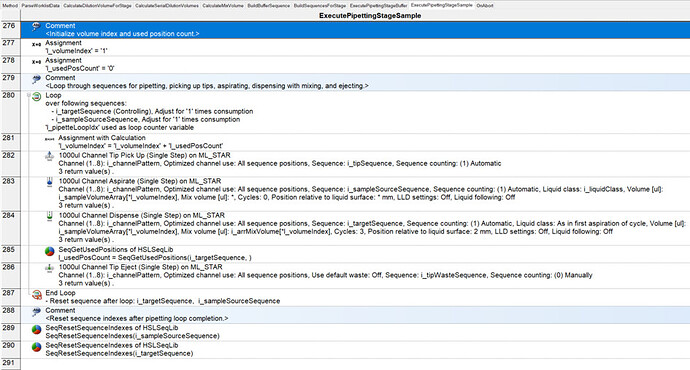
Task: Click the '3 return value(s)' line under Aspirate
Action: (86, 205)
